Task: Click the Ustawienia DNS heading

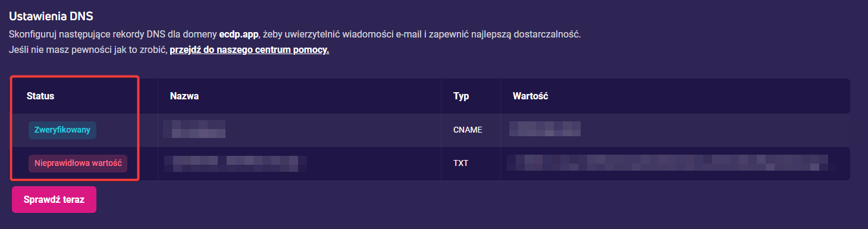Action: pos(51,16)
